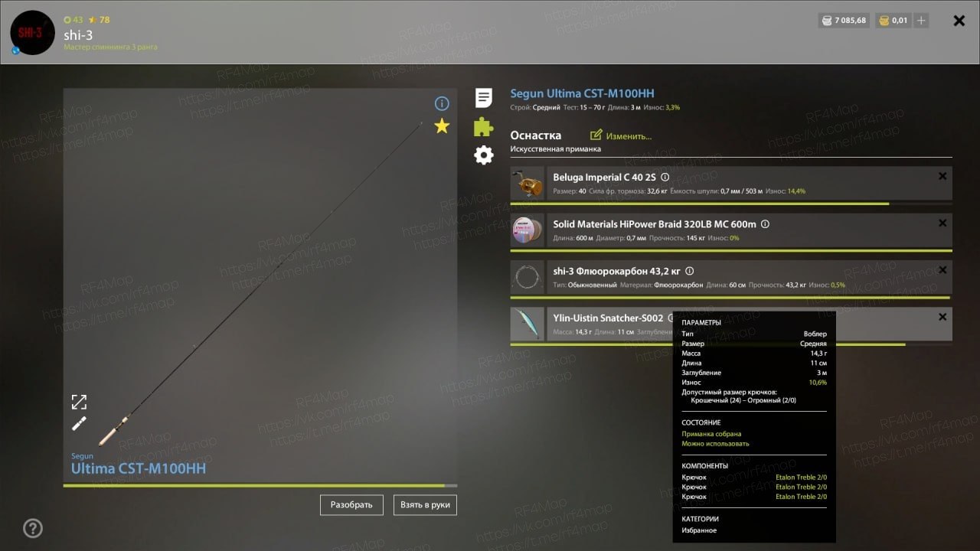The image size is (980, 551).
Task: Toggle the favorite star on the rod
Action: (442, 126)
